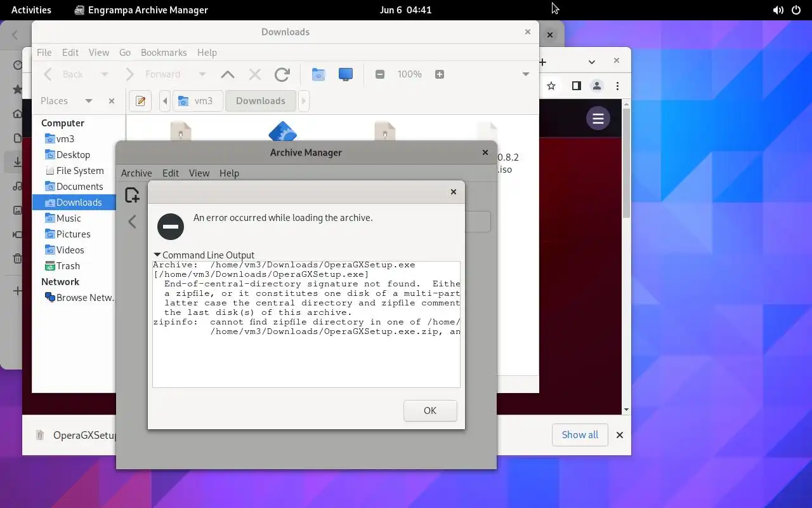The height and width of the screenshot is (508, 812).
Task: Open back history dropdown arrow
Action: [104, 74]
